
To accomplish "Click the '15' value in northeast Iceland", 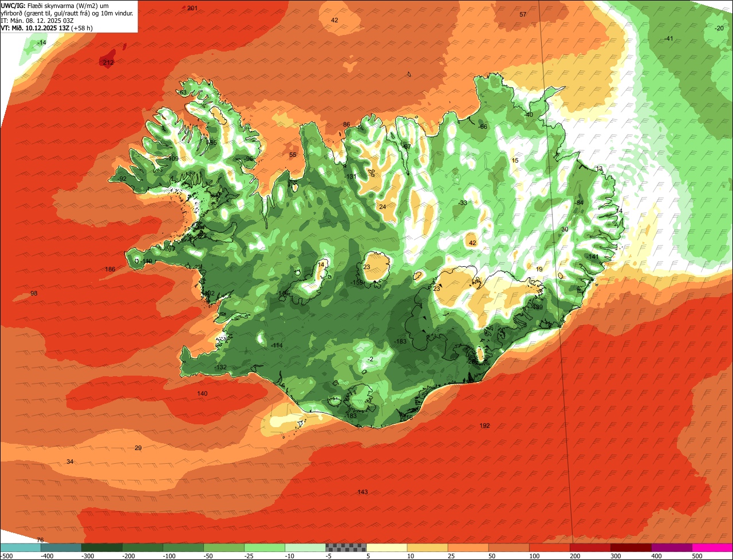I will coord(515,161).
